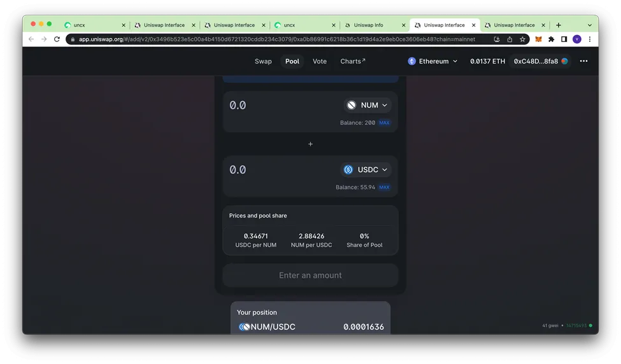Click the Your position heading
This screenshot has height=364, width=621.
click(257, 312)
